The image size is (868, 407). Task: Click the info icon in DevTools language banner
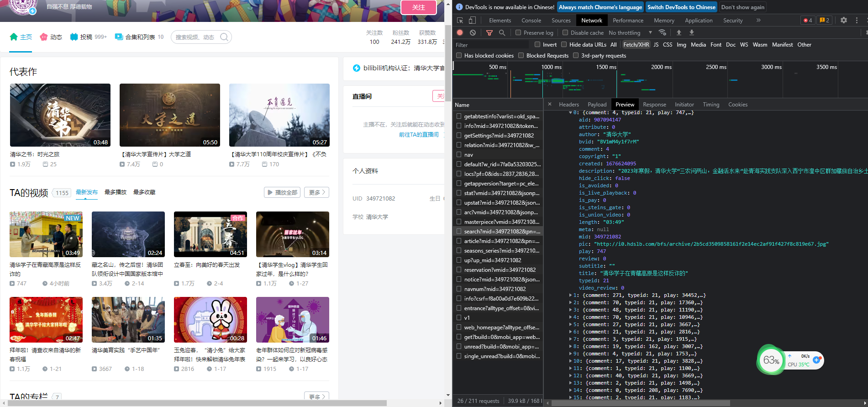coord(459,7)
